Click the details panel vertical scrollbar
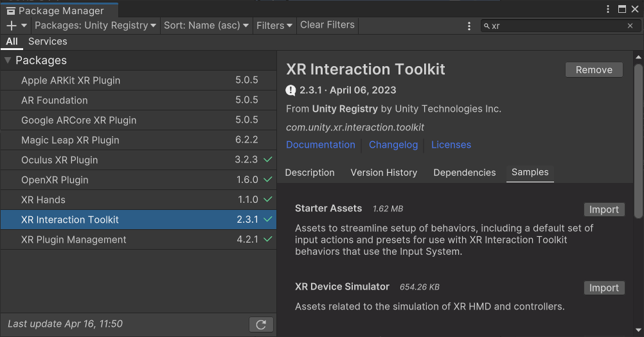The image size is (644, 337). 638,141
